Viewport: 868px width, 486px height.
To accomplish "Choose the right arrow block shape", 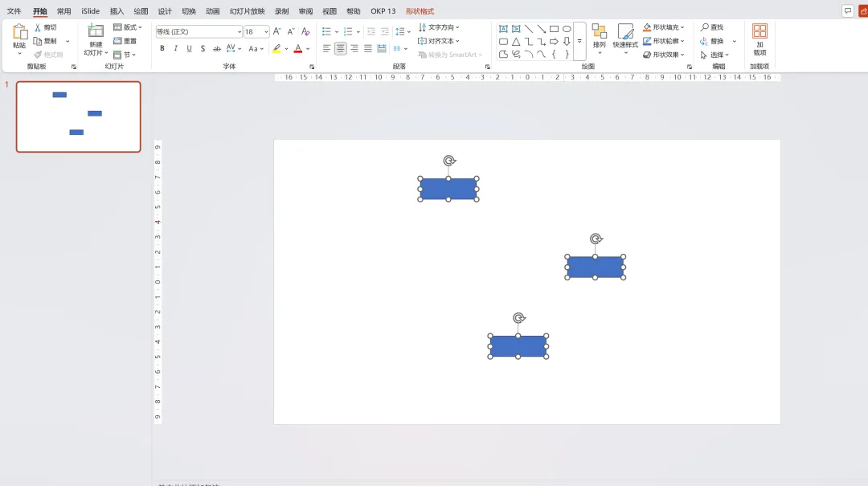I will [554, 42].
